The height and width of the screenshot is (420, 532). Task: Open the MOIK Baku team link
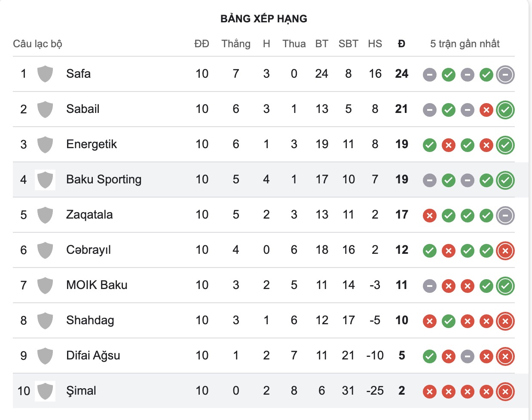coord(97,285)
